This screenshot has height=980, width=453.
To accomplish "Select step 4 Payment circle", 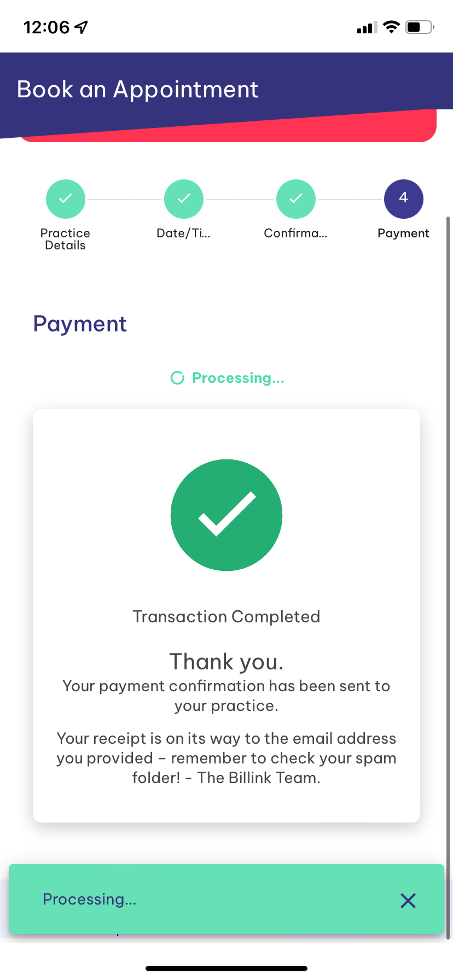I will (x=404, y=199).
